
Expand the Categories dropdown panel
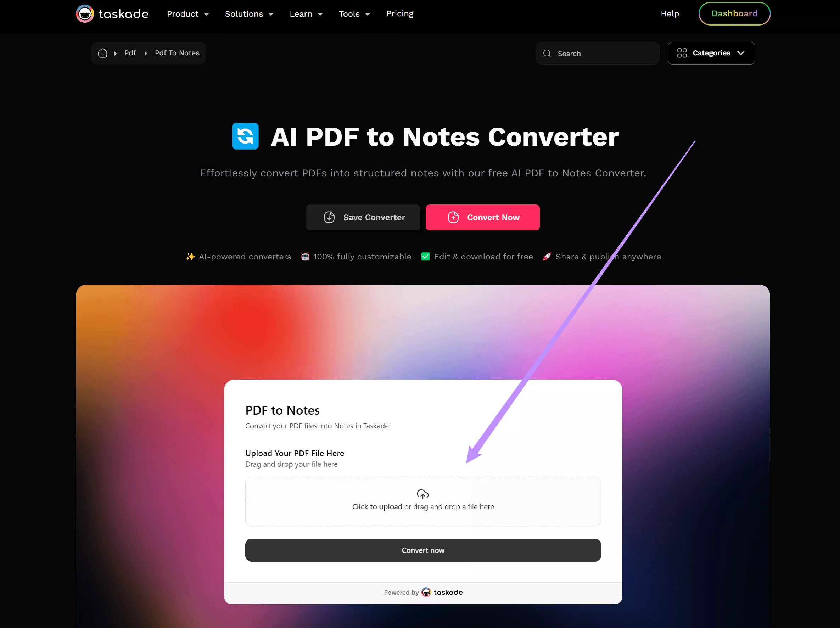click(711, 53)
